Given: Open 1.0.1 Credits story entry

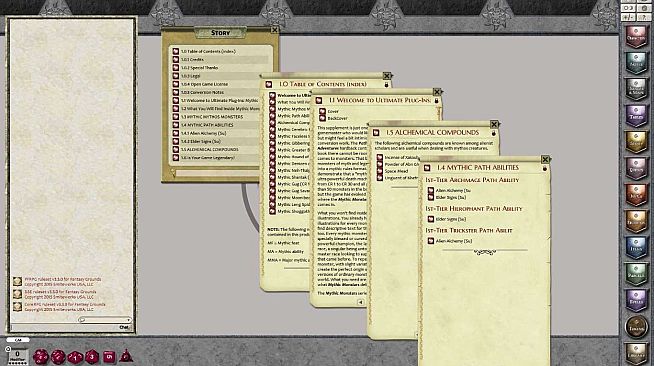Looking at the screenshot, I should pos(192,60).
